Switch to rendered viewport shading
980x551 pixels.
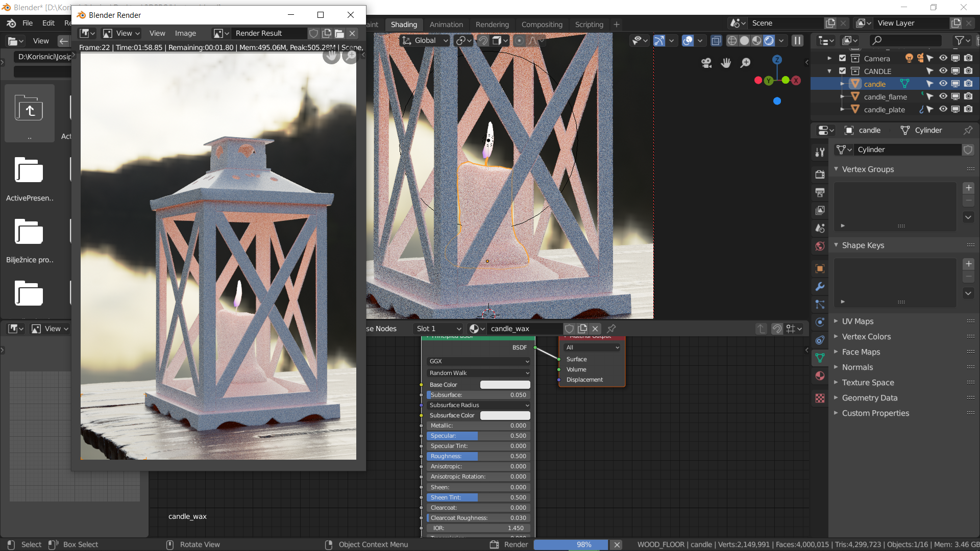(x=769, y=41)
